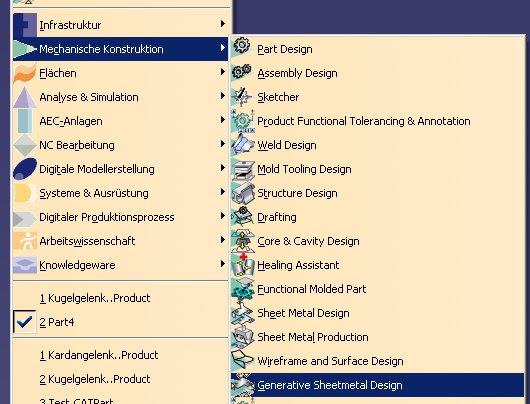530x404 pixels.
Task: Click the Healing Assistant icon
Action: tap(243, 265)
